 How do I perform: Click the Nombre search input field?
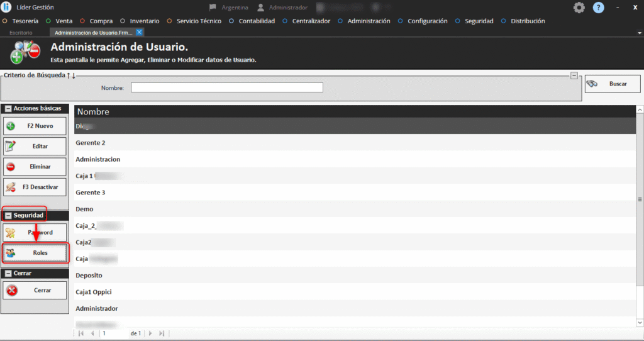[226, 87]
